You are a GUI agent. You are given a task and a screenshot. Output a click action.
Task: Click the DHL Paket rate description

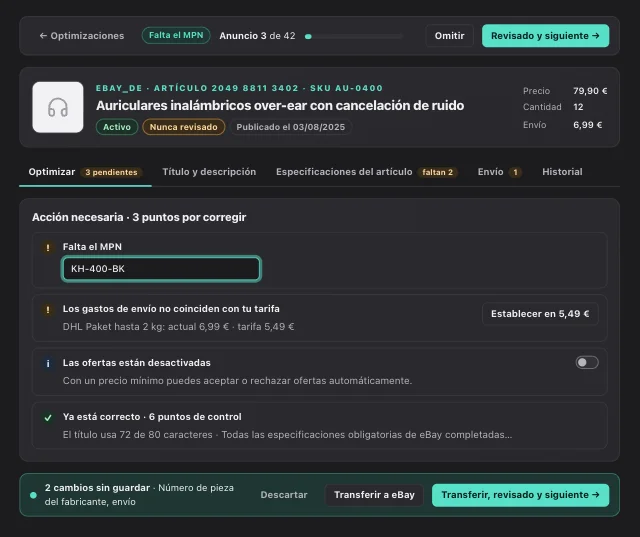pyautogui.click(x=178, y=327)
